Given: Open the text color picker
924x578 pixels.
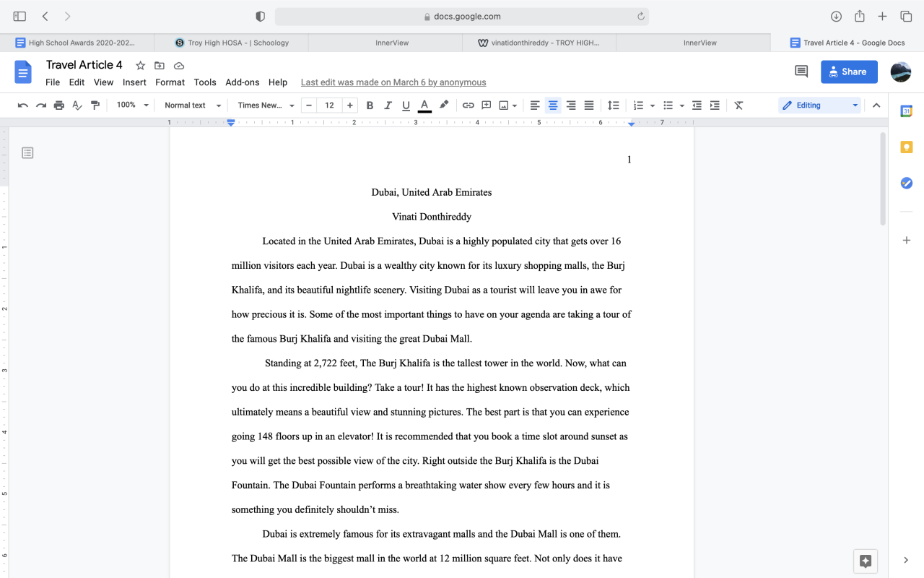Looking at the screenshot, I should (x=424, y=105).
